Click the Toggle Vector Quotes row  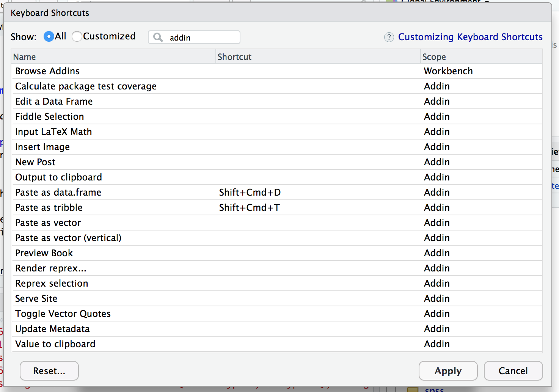point(63,314)
